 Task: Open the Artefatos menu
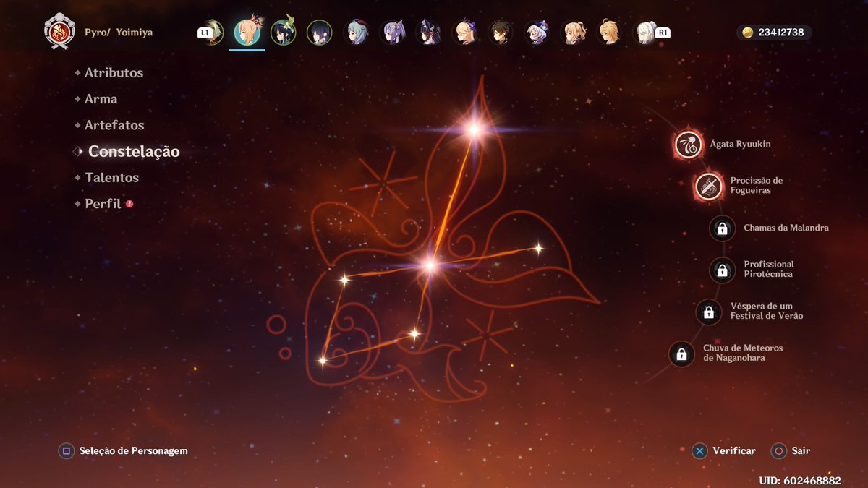[114, 125]
